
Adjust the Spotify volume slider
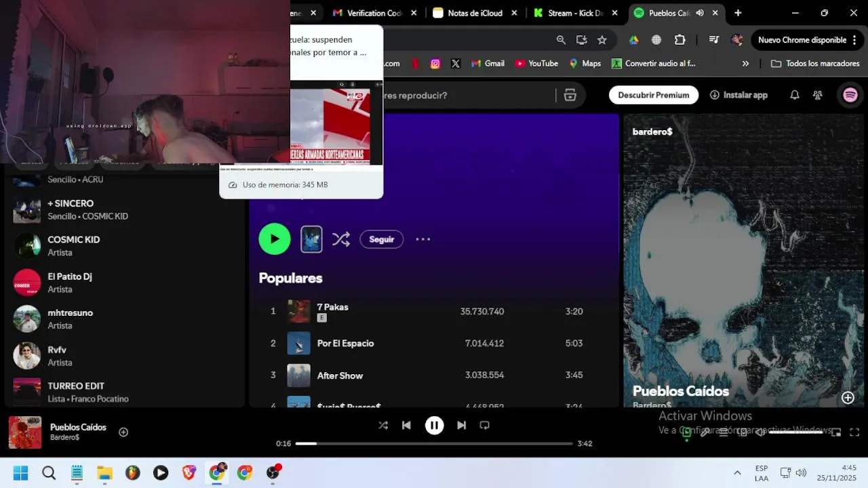(x=796, y=432)
